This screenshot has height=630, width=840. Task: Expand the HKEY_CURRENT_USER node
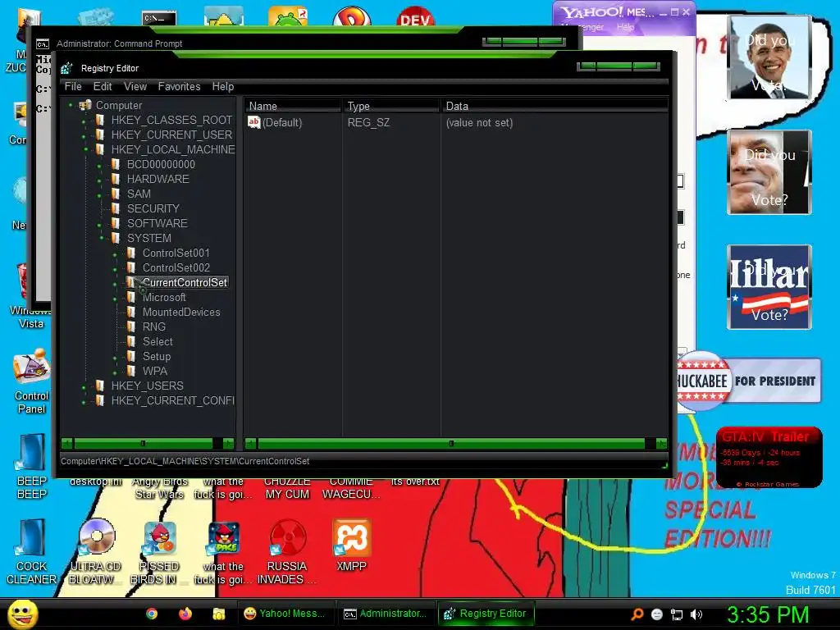(84, 137)
